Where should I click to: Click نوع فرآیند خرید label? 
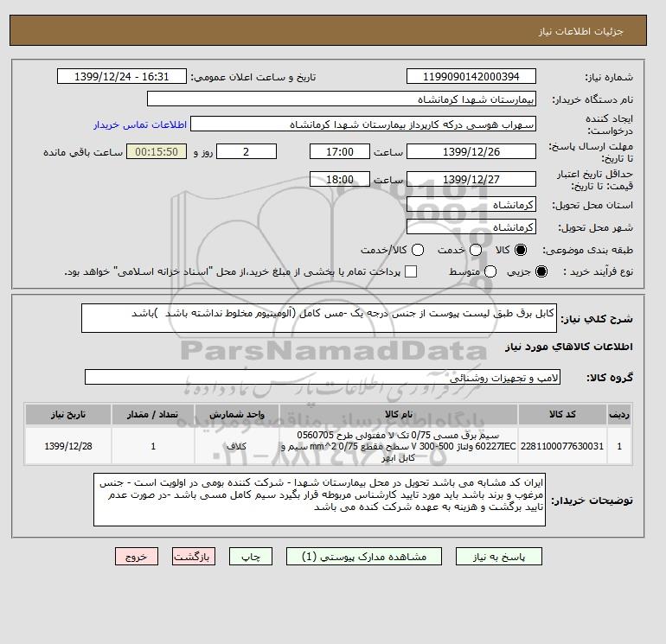(598, 271)
